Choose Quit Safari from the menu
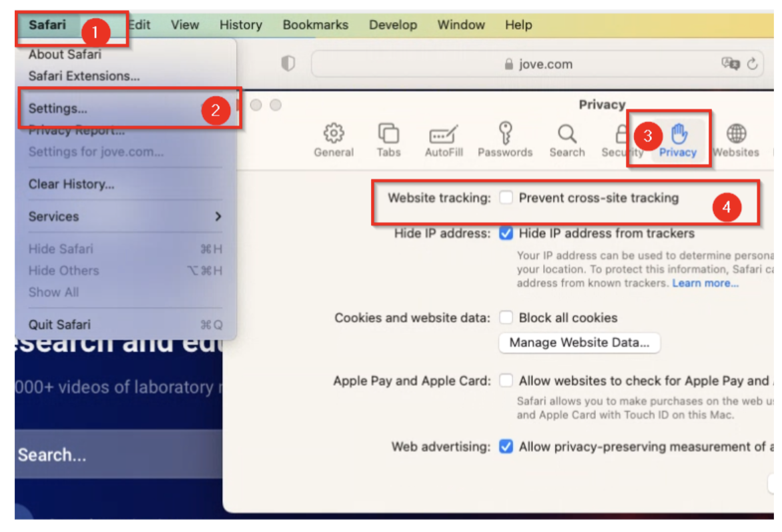Viewport: 782px width, 532px height. click(125, 324)
